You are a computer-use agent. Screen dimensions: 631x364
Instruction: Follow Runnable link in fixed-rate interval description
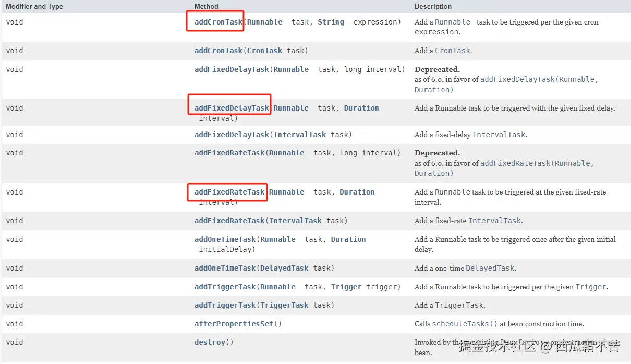[453, 192]
